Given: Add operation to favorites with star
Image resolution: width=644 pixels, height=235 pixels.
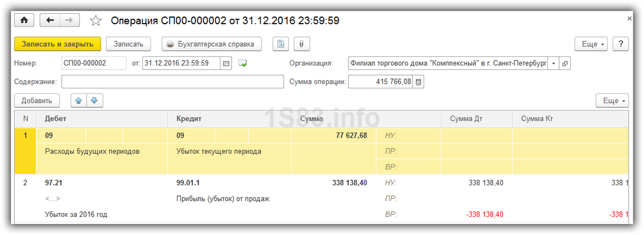Looking at the screenshot, I should (96, 21).
